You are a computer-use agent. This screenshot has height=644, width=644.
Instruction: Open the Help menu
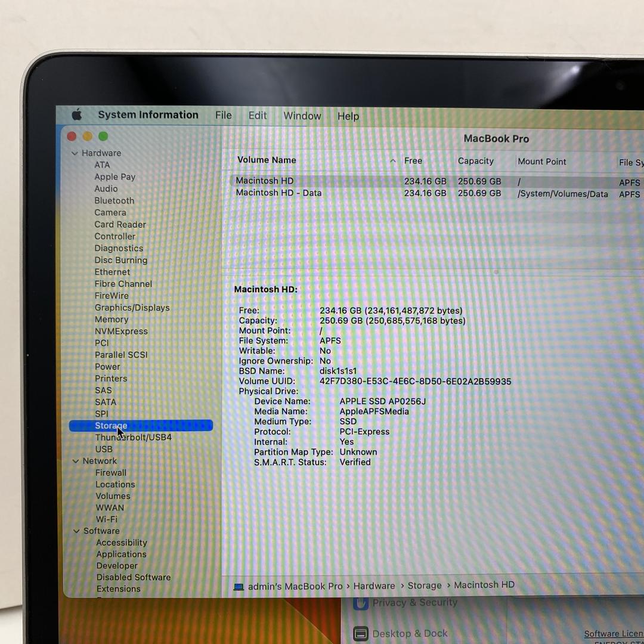[348, 117]
